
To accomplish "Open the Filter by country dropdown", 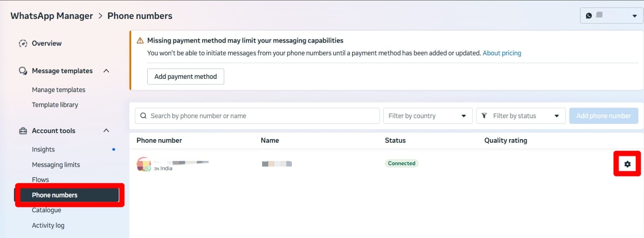I will click(x=427, y=116).
